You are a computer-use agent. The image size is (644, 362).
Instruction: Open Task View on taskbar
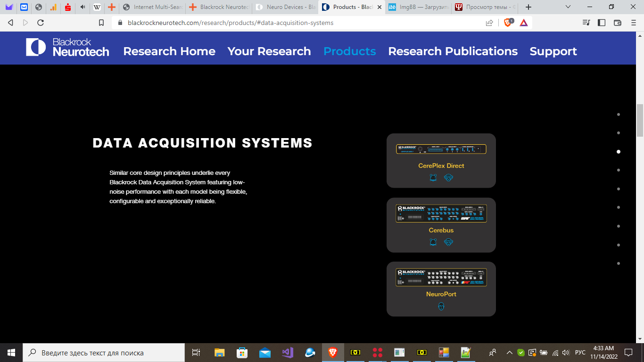[196, 353]
